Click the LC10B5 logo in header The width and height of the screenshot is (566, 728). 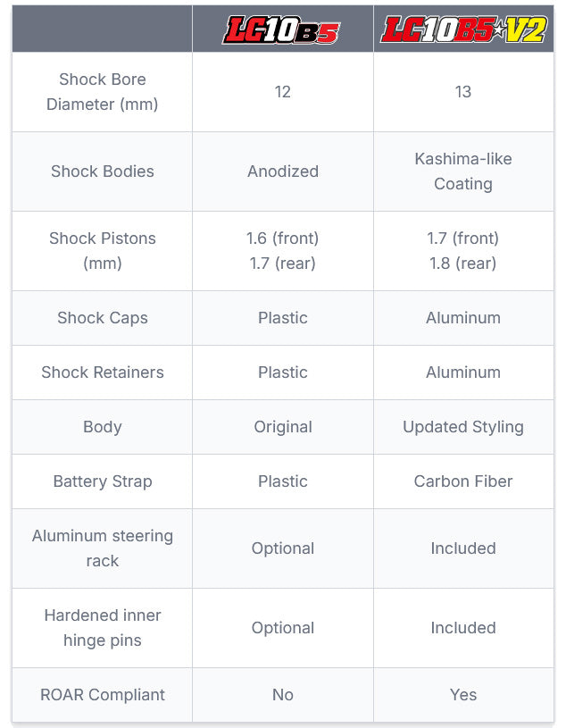[281, 29]
